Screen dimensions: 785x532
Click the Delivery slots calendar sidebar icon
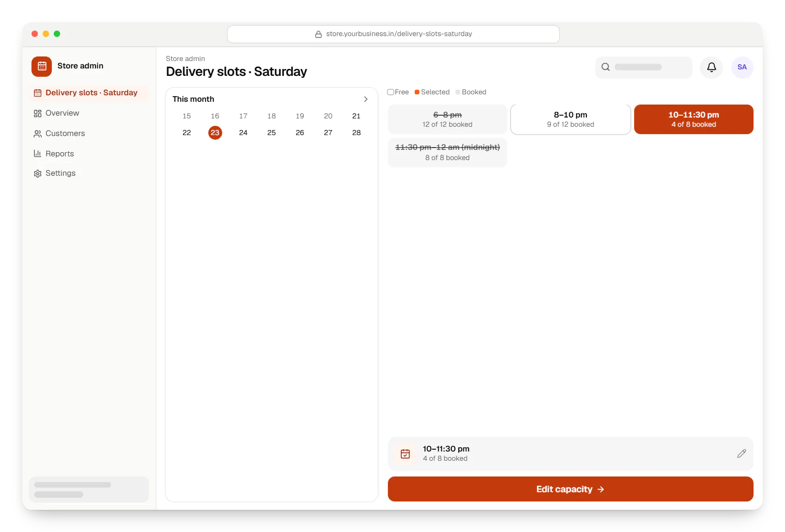pos(37,93)
